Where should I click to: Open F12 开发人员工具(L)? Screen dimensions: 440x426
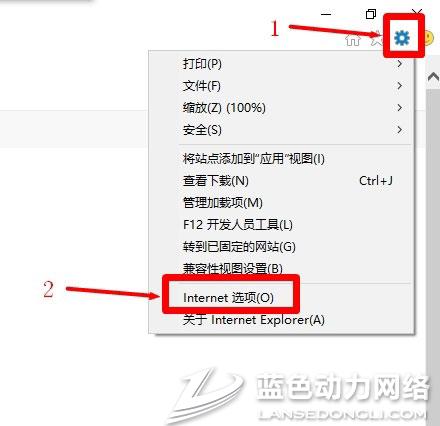(x=281, y=225)
